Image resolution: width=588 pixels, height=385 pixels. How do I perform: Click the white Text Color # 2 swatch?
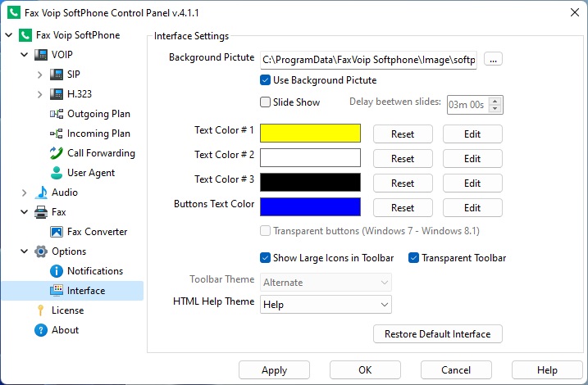pyautogui.click(x=311, y=157)
